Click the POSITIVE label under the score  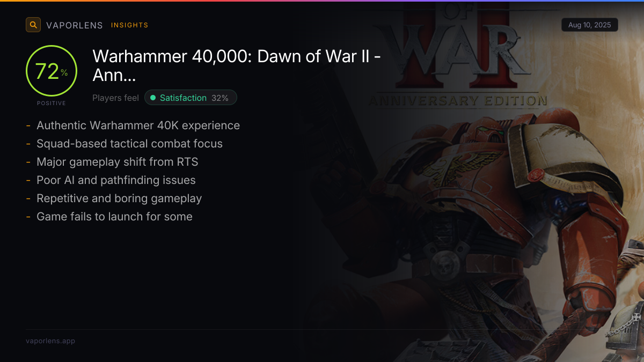click(x=52, y=103)
